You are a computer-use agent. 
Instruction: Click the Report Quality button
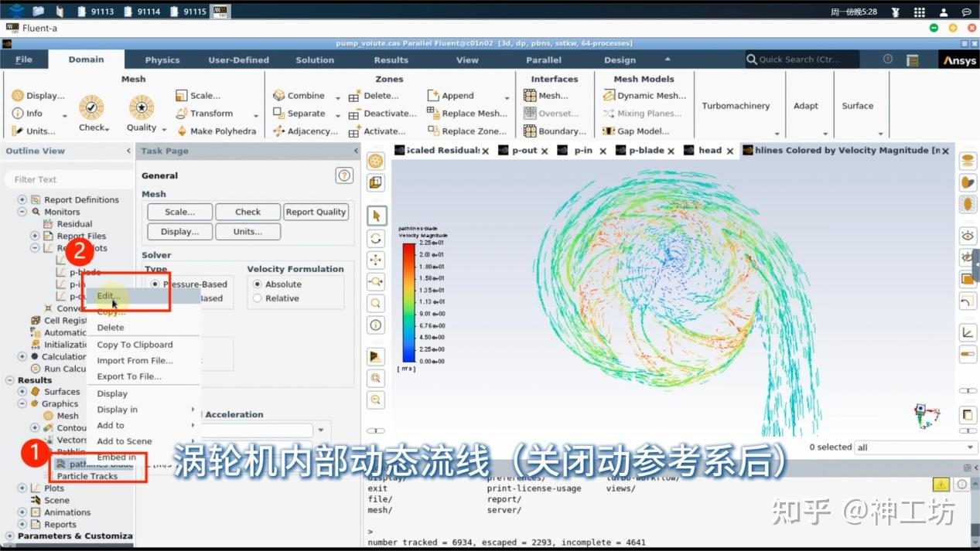point(316,212)
